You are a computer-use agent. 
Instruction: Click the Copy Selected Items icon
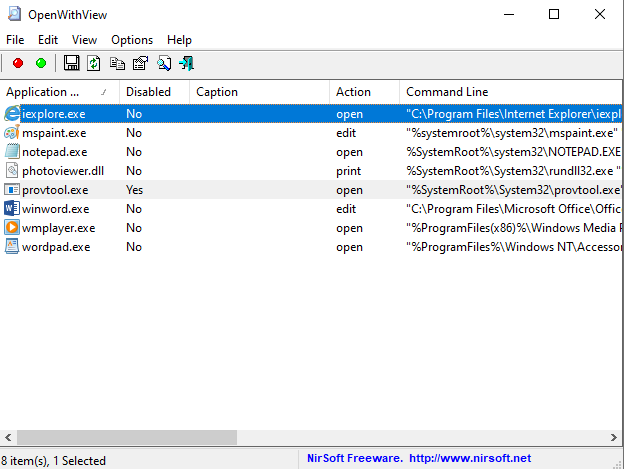117,63
